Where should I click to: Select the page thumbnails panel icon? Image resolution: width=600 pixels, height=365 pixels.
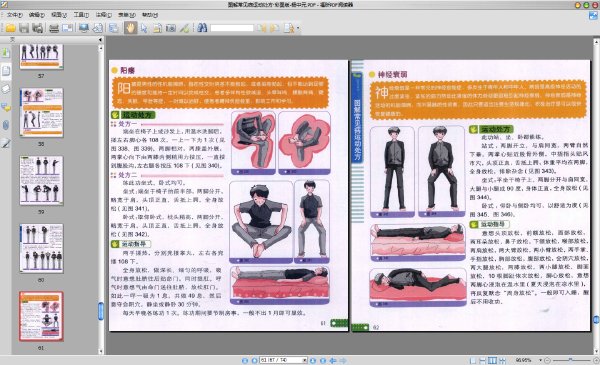tap(6, 70)
